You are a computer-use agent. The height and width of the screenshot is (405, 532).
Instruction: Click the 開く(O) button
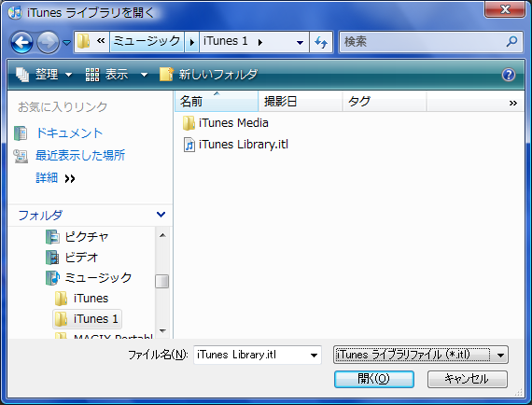[x=374, y=379]
